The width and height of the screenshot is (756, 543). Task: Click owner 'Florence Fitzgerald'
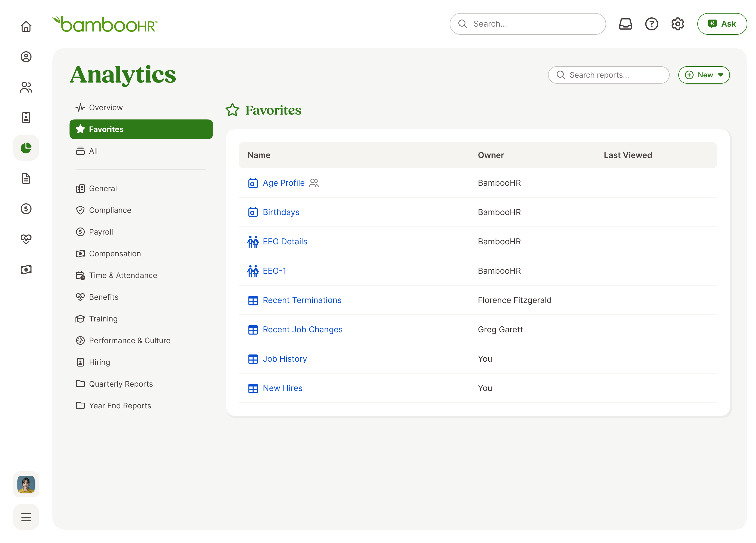[x=514, y=300]
